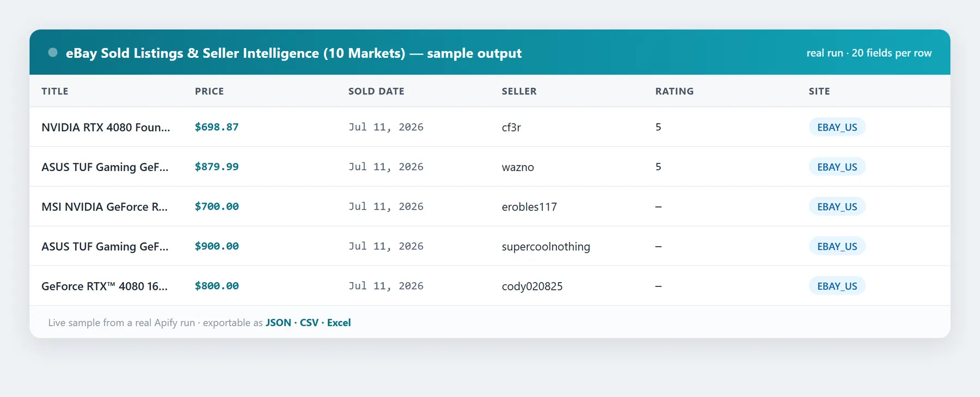Click the EBAY_US badge in the wazno row
This screenshot has height=397, width=980.
click(x=837, y=167)
